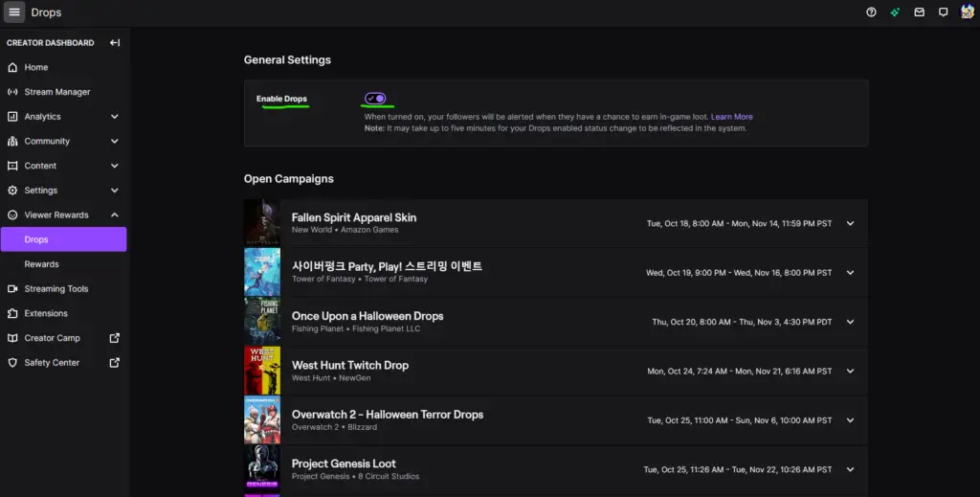Open the help question mark icon

[x=871, y=11]
